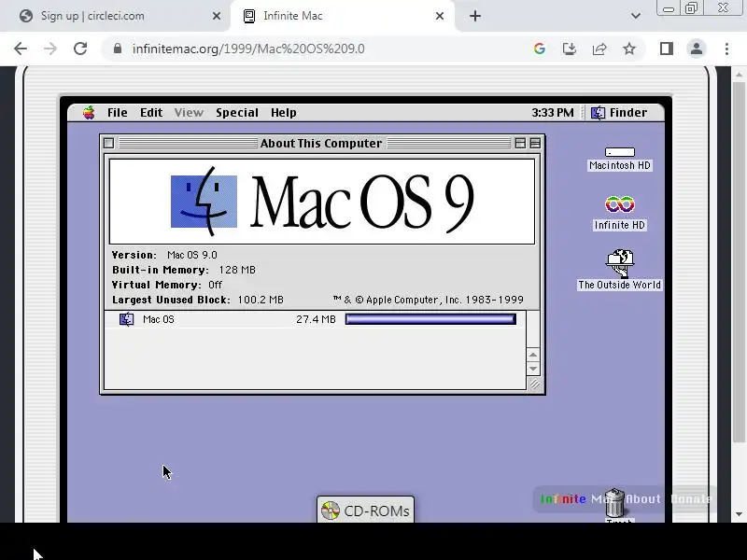Click the scroll down arrow in memory list
The height and width of the screenshot is (560, 747).
tap(533, 369)
